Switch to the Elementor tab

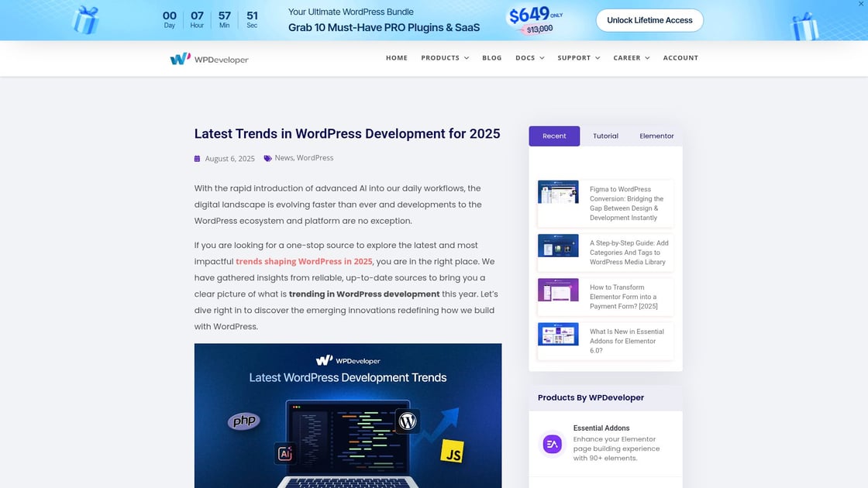tap(656, 136)
